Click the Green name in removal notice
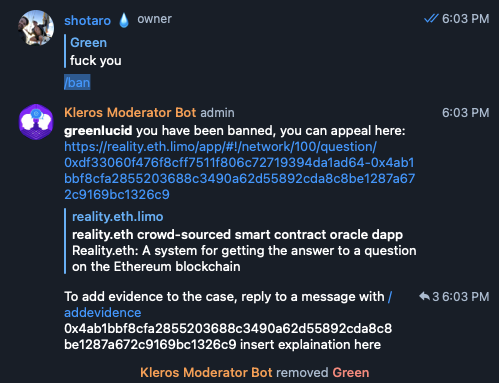Image resolution: width=499 pixels, height=383 pixels. [351, 372]
